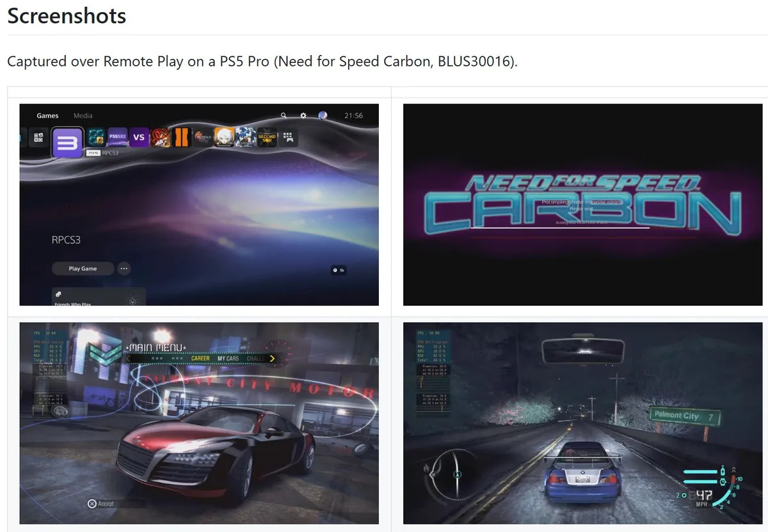
Task: Select the PS5 profile avatar icon
Action: click(323, 116)
